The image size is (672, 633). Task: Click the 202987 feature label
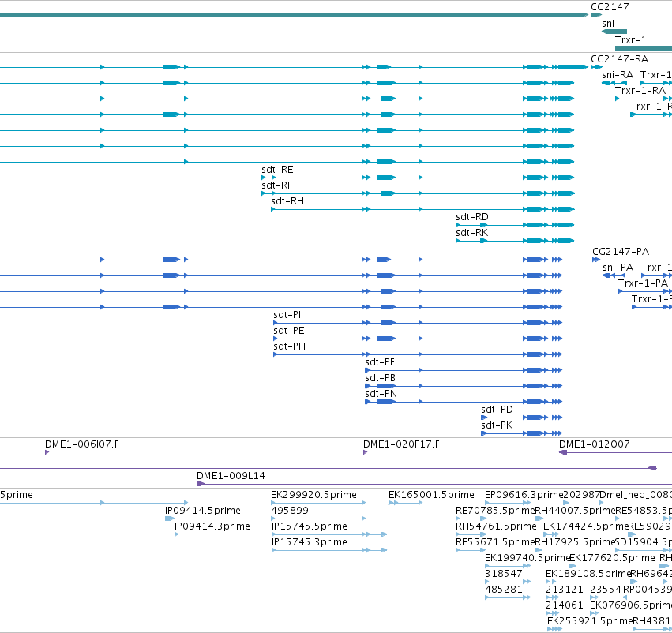tap(581, 495)
